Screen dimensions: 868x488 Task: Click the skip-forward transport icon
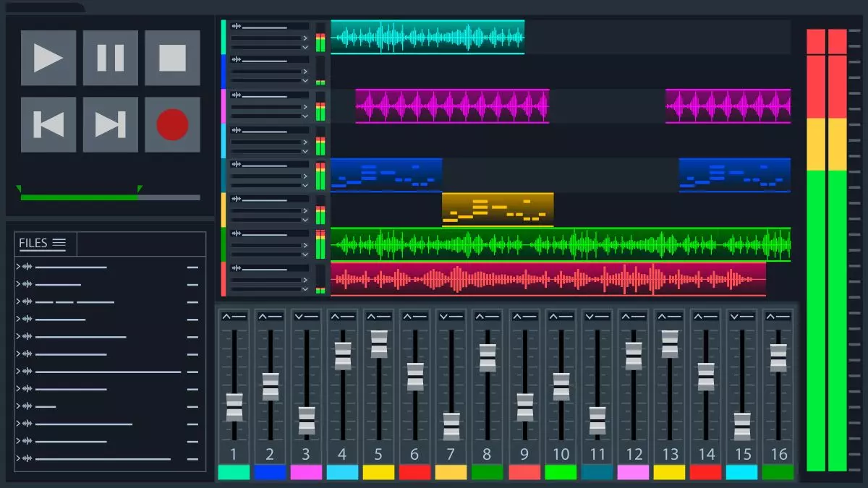click(110, 123)
